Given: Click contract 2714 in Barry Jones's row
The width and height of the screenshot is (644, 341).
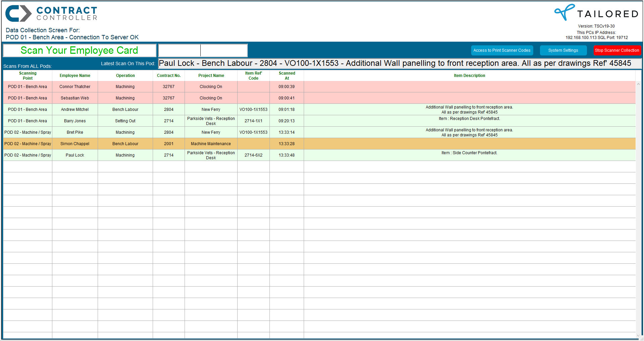Looking at the screenshot, I should pyautogui.click(x=169, y=121).
